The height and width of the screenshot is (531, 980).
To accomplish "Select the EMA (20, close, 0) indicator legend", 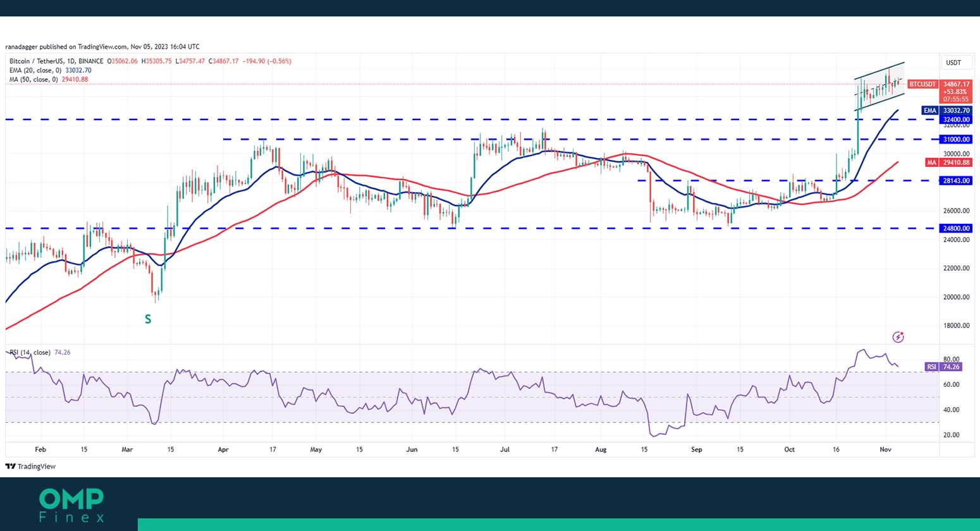I will (35, 70).
